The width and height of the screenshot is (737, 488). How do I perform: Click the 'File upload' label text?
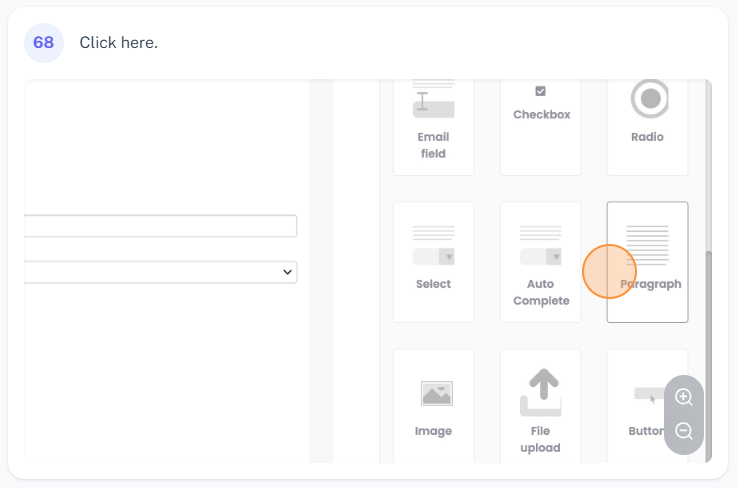point(540,439)
